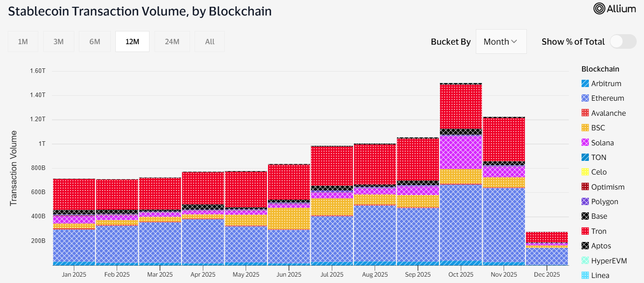Select the 24M time range tab

[x=172, y=41]
